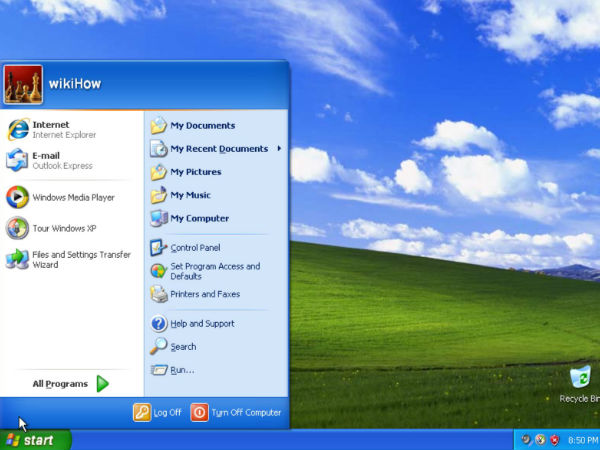Click the Turn Off Computer text
This screenshot has height=450, width=600.
[x=246, y=412]
